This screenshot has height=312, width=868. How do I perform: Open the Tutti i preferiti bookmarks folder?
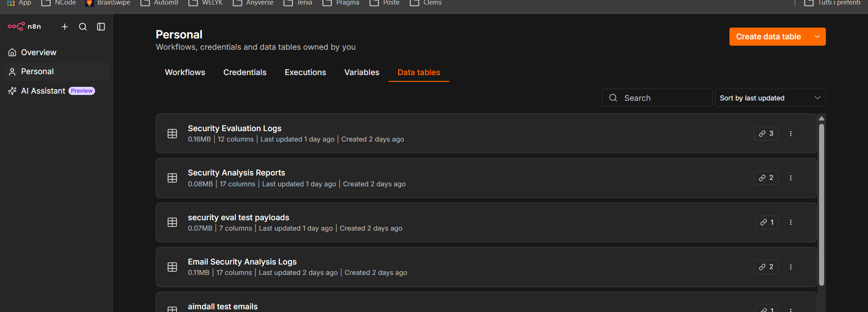point(832,3)
